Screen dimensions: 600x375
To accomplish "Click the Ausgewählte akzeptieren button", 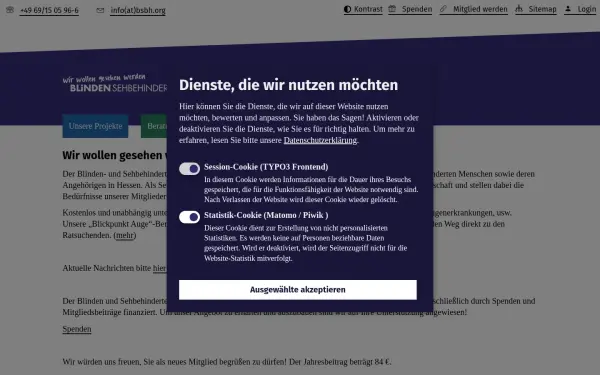I will pyautogui.click(x=298, y=290).
